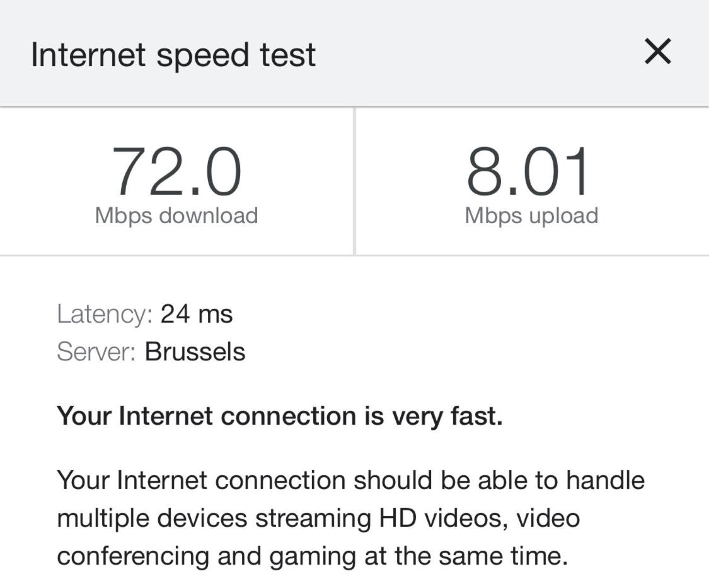
Task: Click the "Mbps upload" label
Action: click(531, 216)
